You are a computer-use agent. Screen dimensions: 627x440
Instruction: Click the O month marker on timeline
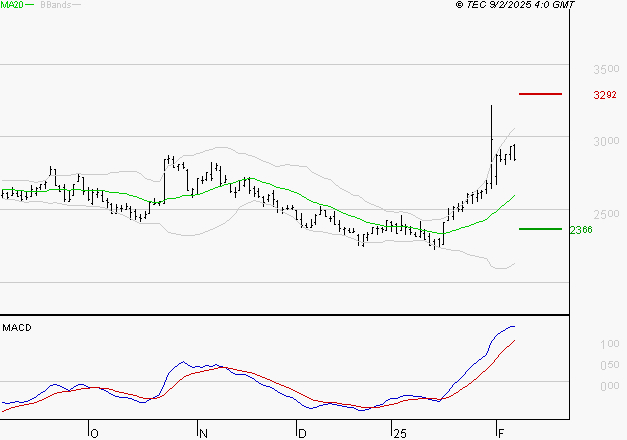(x=94, y=434)
